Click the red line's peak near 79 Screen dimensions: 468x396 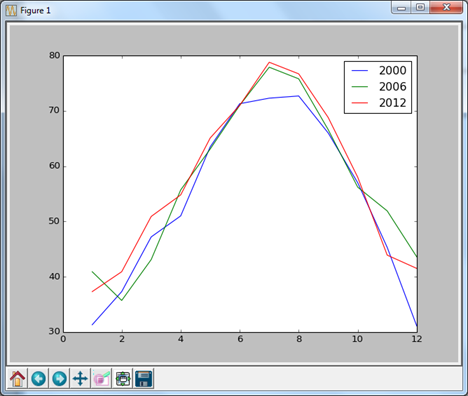(x=269, y=62)
